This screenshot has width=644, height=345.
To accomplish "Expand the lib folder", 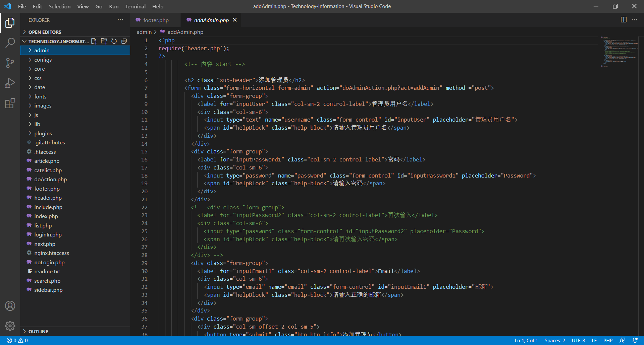I will (x=75, y=124).
